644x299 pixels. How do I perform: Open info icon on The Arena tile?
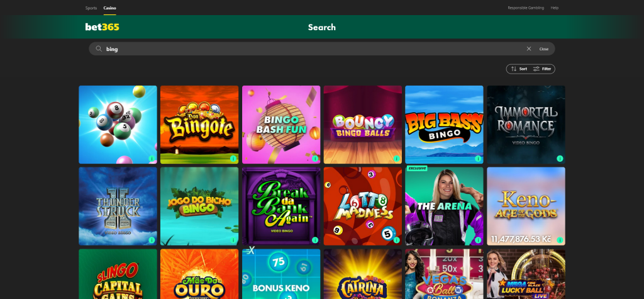tap(478, 240)
